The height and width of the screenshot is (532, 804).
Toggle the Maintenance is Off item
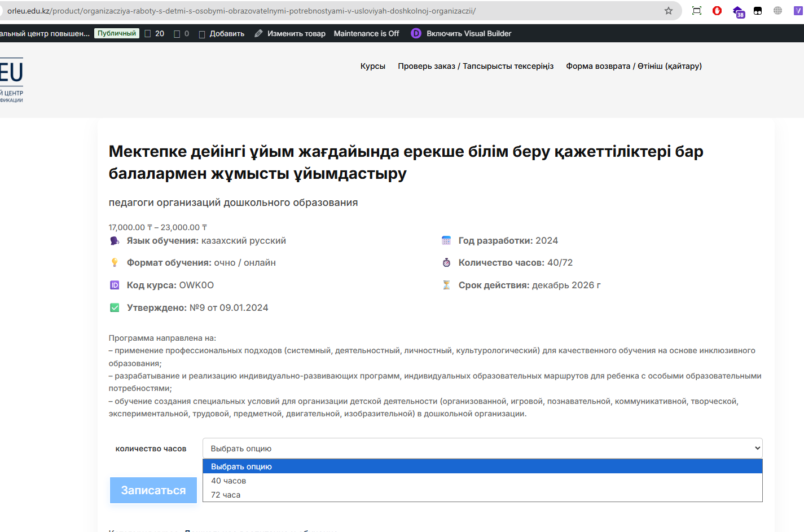pyautogui.click(x=366, y=33)
